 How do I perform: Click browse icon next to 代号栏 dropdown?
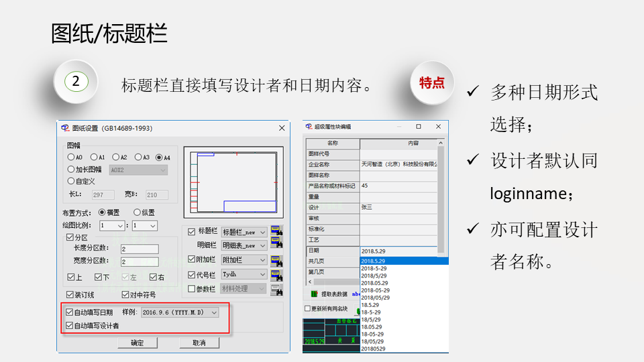(x=276, y=275)
